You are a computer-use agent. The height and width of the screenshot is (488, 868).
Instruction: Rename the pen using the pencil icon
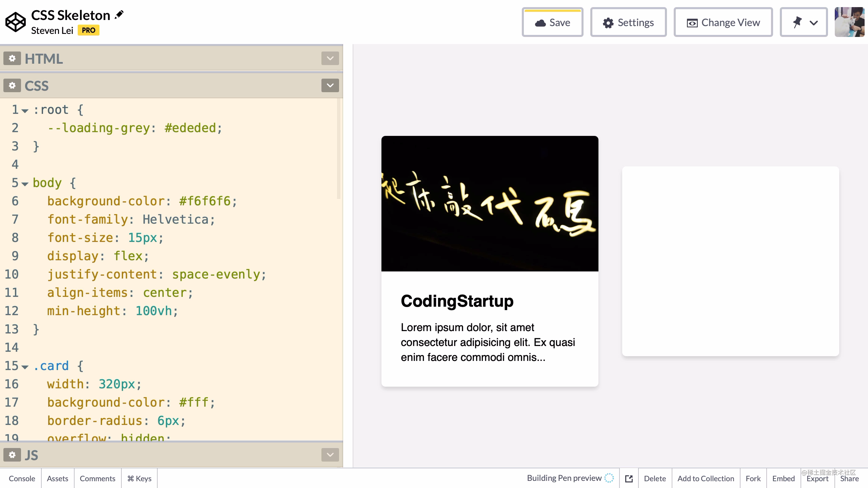tap(119, 14)
